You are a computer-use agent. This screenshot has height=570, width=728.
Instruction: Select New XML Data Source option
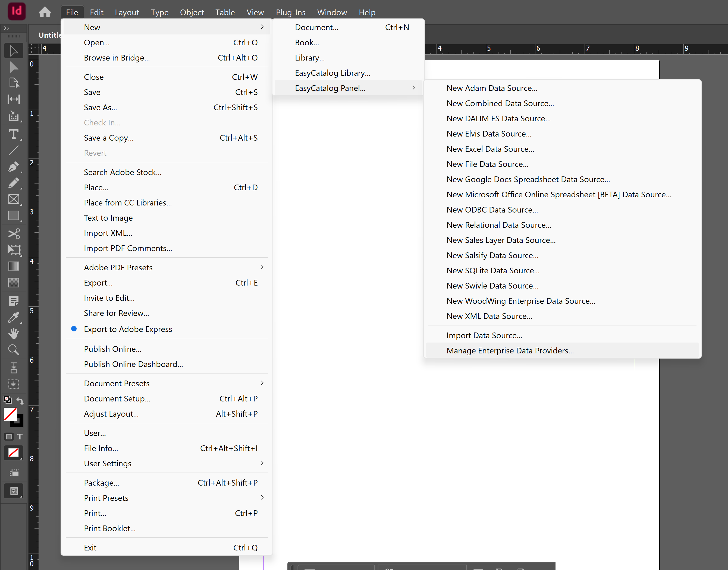pyautogui.click(x=489, y=316)
